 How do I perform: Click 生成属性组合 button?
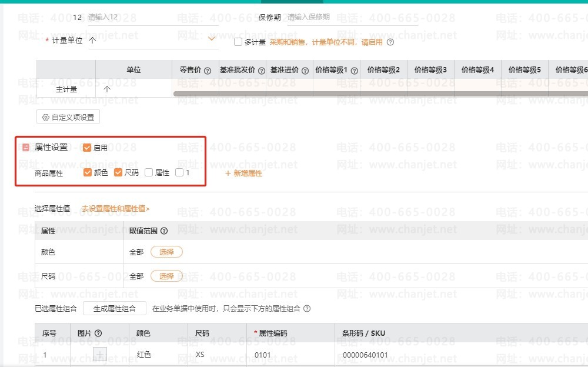(115, 308)
